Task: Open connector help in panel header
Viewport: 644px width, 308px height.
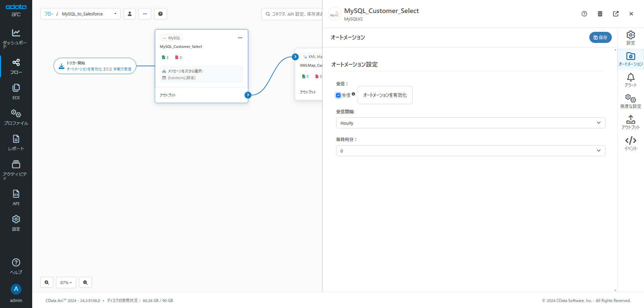Action: point(584,14)
